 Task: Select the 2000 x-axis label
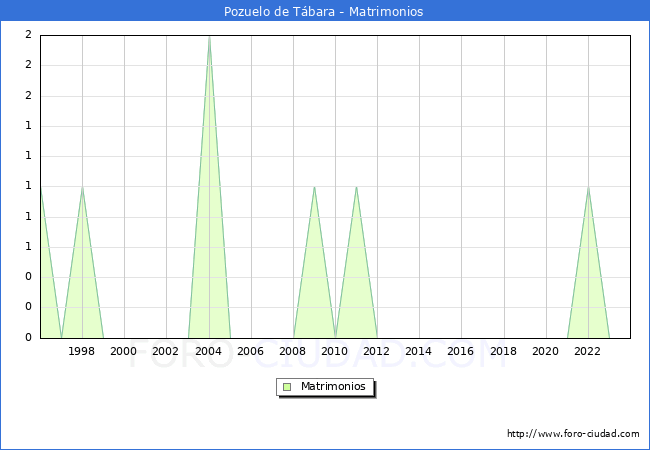coord(124,351)
